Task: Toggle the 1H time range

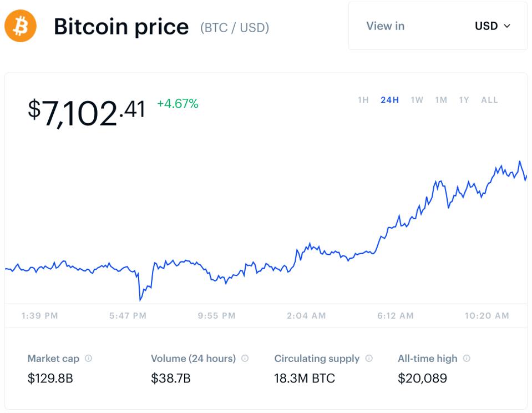Action: 363,100
